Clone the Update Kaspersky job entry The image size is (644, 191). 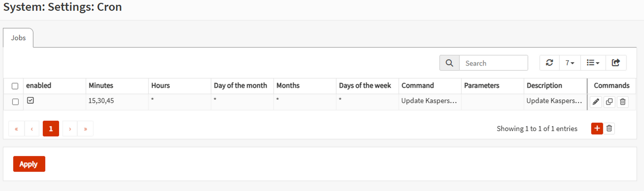(x=609, y=102)
